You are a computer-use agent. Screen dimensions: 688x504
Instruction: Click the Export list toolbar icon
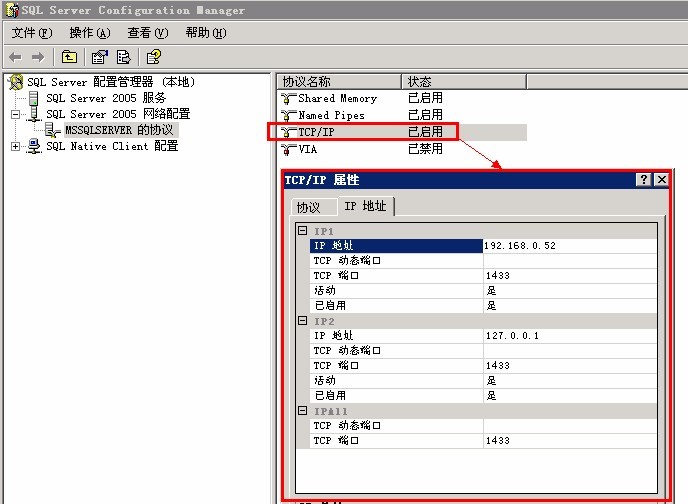click(124, 57)
